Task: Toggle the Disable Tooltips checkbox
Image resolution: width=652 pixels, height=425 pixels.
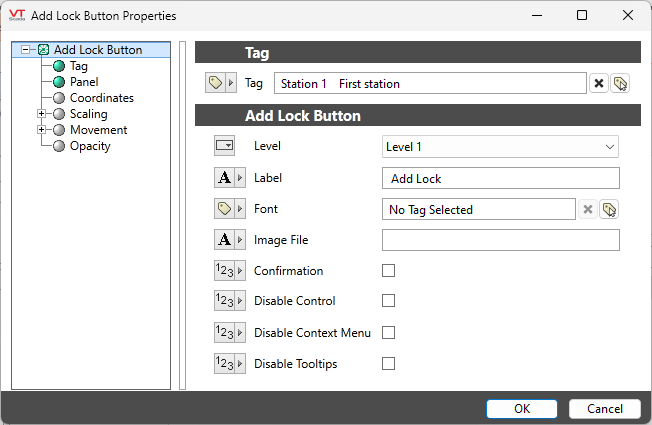Action: click(388, 364)
